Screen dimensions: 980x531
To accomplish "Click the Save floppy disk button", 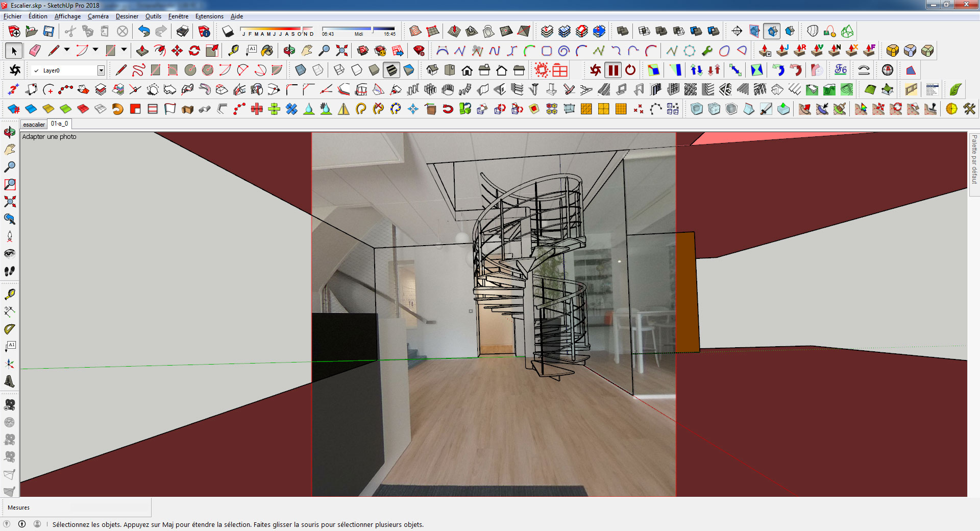I will click(48, 31).
